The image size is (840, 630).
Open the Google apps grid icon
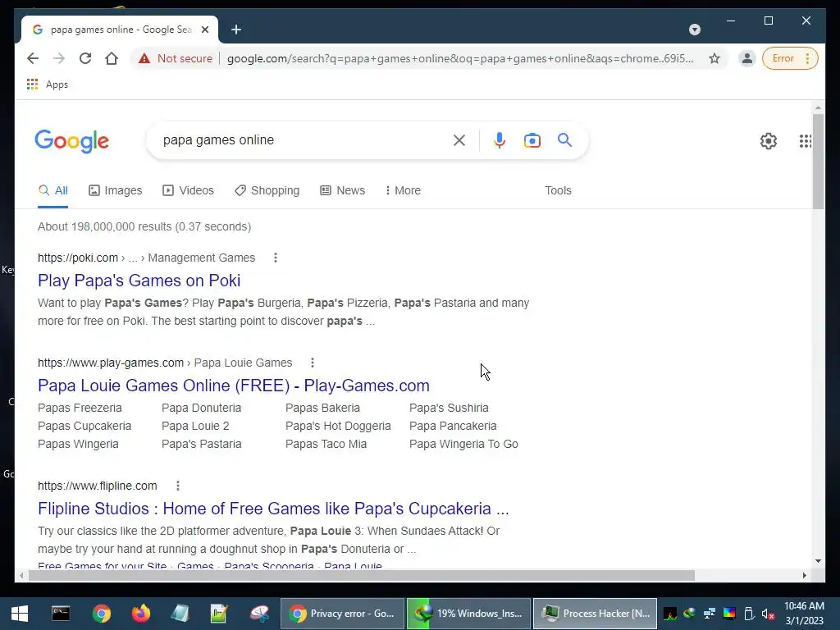click(806, 141)
